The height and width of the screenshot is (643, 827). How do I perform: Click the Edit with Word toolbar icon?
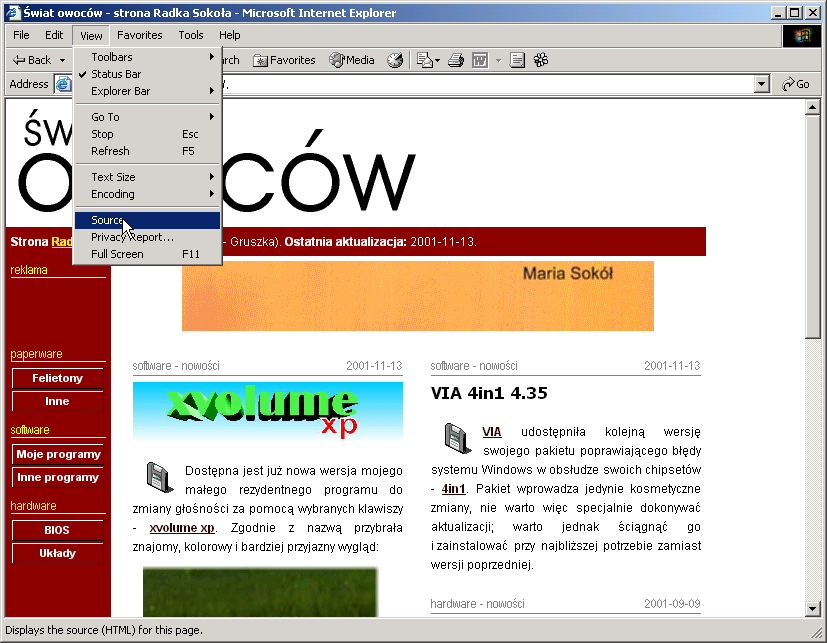click(480, 60)
